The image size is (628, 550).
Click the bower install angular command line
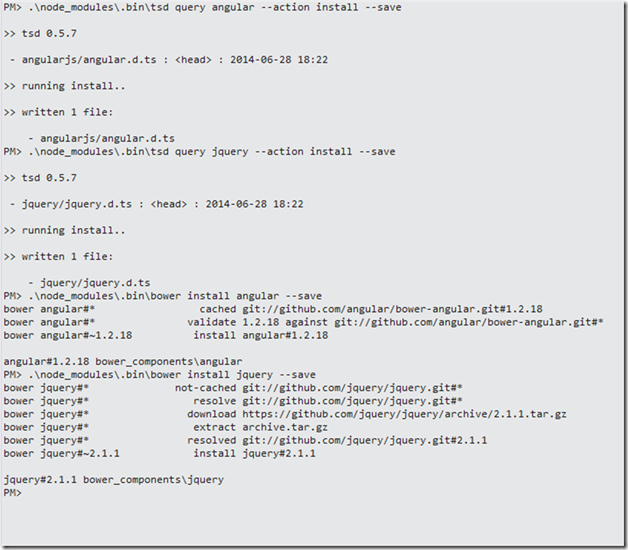[x=163, y=296]
